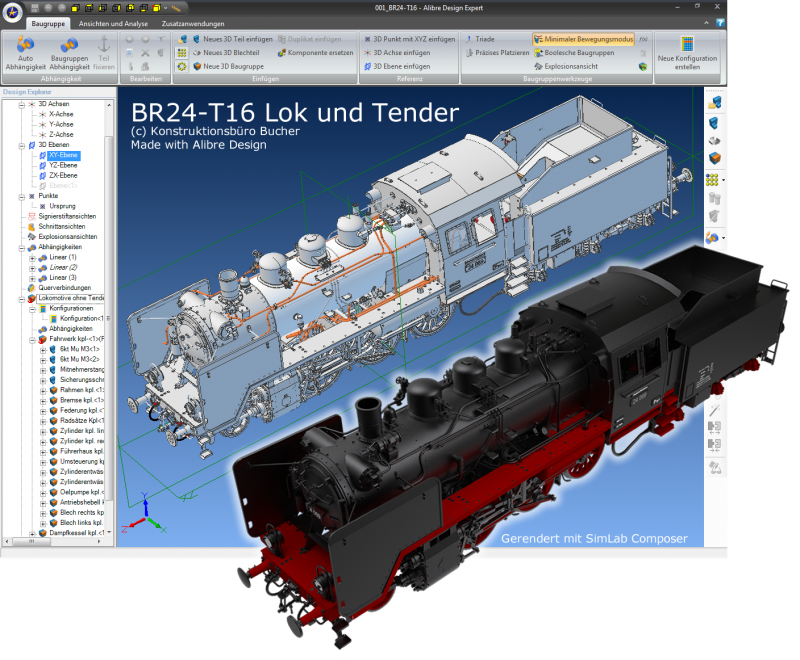The height and width of the screenshot is (660, 800).
Task: Click 3D Achse einfügen
Action: pos(397,53)
